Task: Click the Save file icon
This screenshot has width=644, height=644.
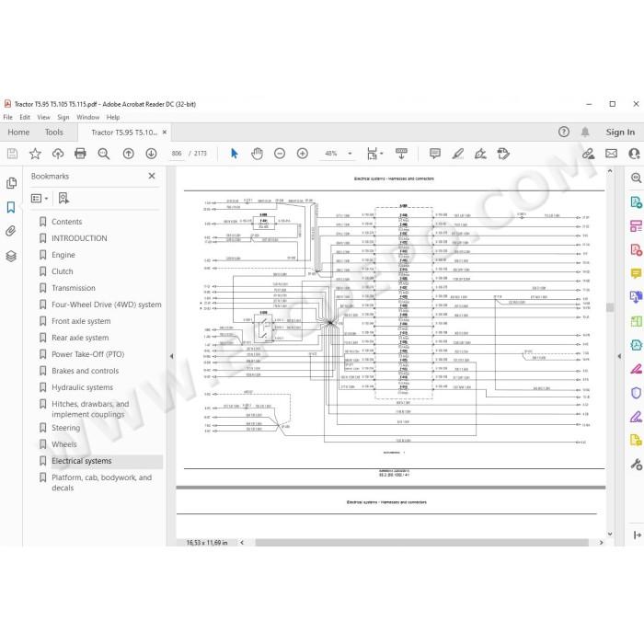Action: tap(12, 154)
